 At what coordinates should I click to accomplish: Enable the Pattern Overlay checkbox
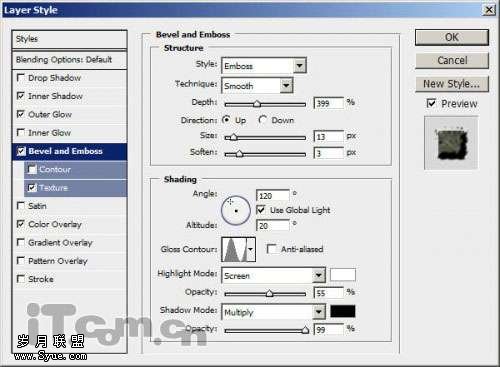tap(21, 261)
